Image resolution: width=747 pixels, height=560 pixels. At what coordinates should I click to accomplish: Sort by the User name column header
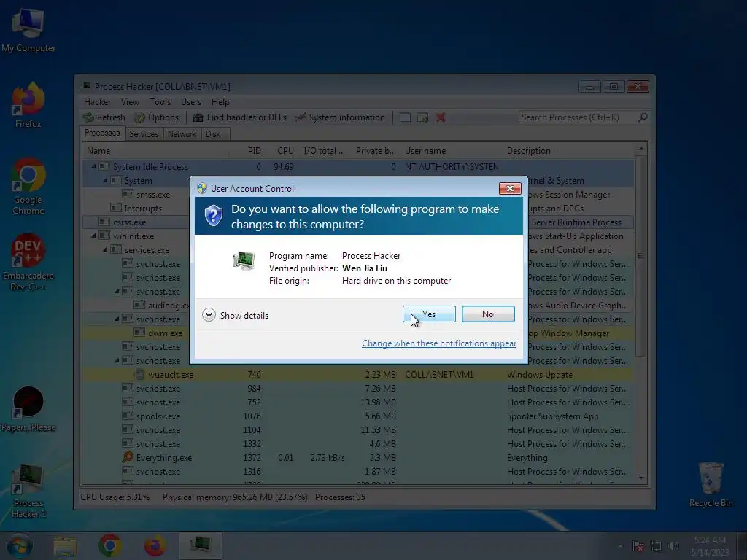[452, 151]
